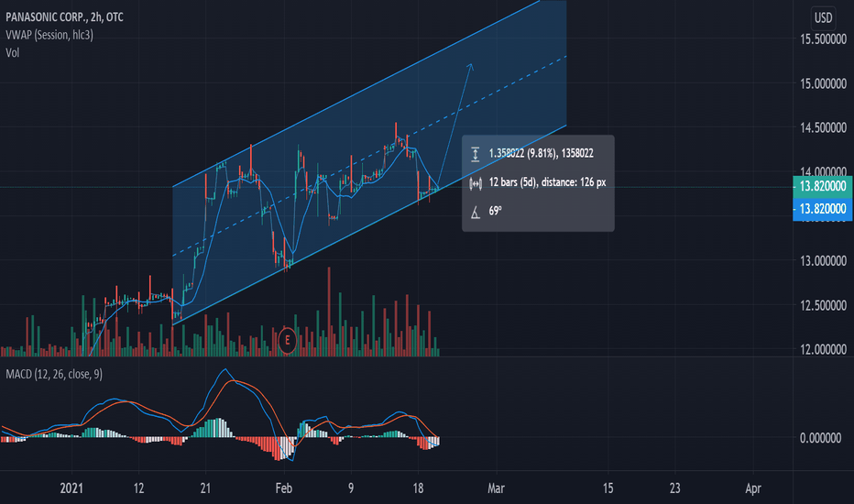The image size is (854, 504).
Task: Click the 12 bars (5d) distance text
Action: pos(547,182)
